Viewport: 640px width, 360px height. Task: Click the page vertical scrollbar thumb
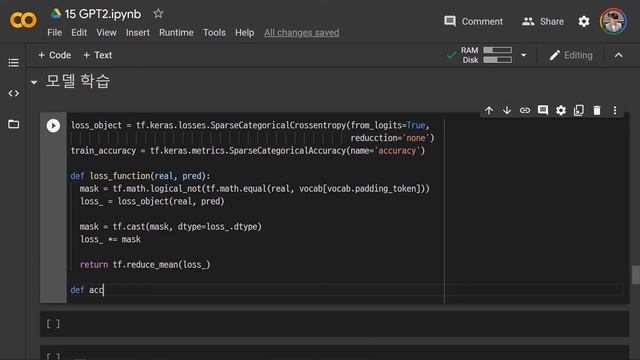(636, 275)
